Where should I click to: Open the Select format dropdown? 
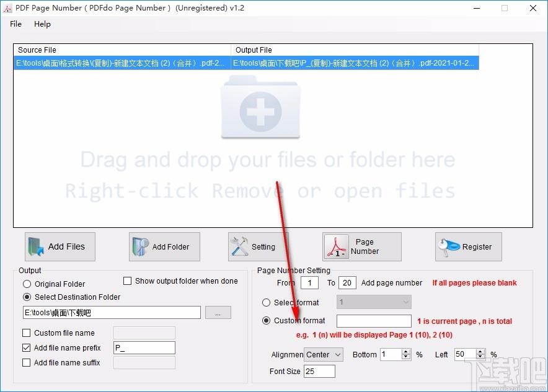374,302
